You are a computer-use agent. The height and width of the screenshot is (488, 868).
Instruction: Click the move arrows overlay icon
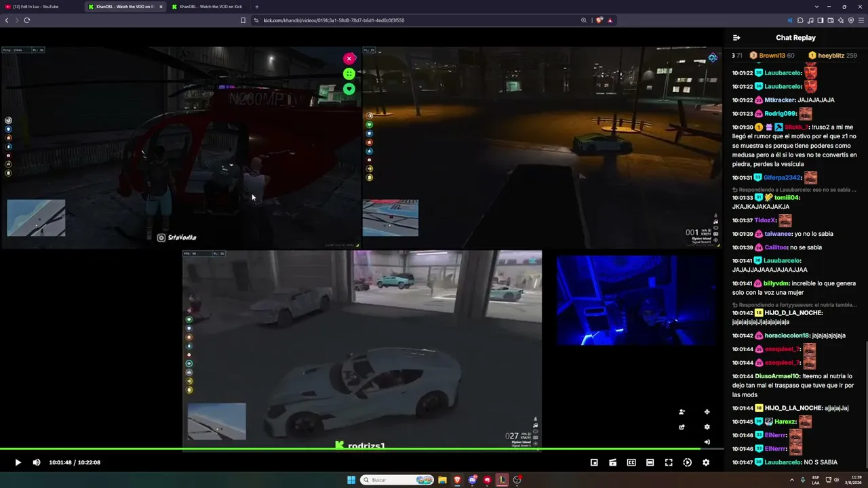[707, 412]
